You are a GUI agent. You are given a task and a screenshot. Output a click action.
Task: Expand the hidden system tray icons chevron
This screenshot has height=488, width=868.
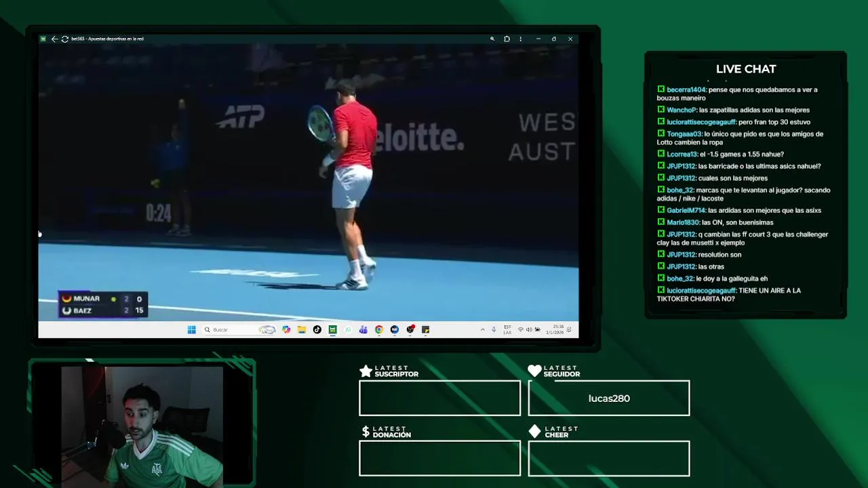pyautogui.click(x=483, y=329)
